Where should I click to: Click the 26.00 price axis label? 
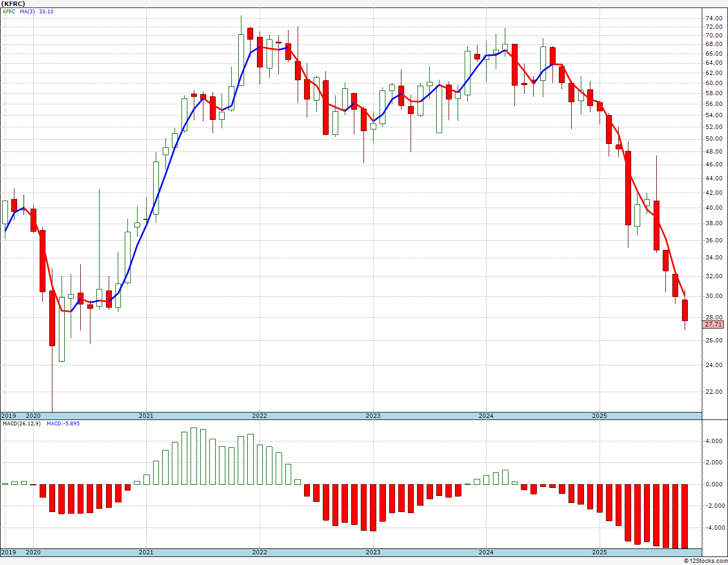point(714,340)
